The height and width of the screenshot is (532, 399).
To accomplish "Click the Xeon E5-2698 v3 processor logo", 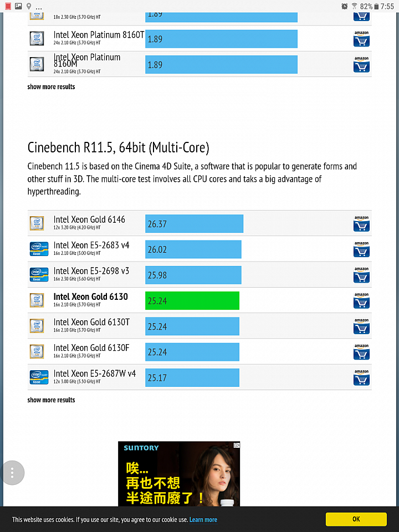I will click(x=39, y=275).
